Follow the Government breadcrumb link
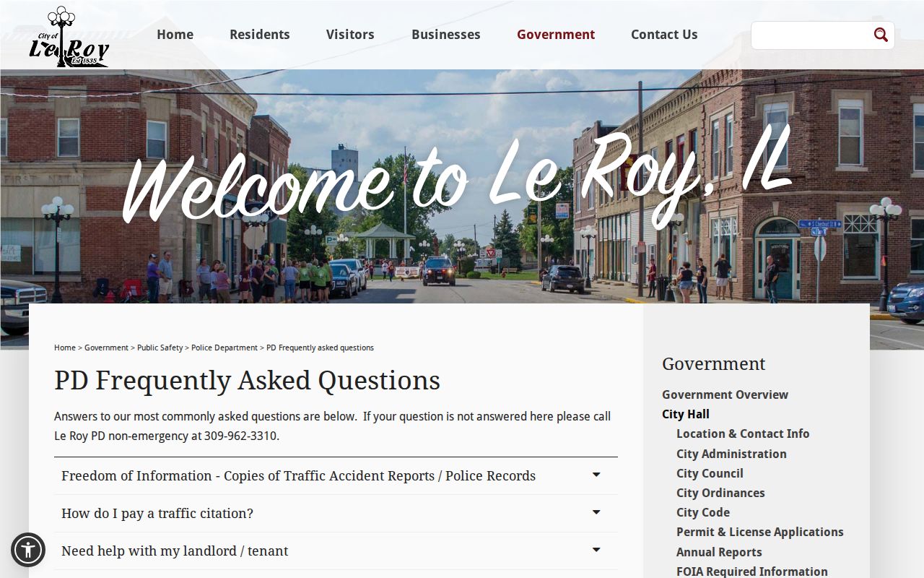The width and height of the screenshot is (924, 578). [106, 348]
